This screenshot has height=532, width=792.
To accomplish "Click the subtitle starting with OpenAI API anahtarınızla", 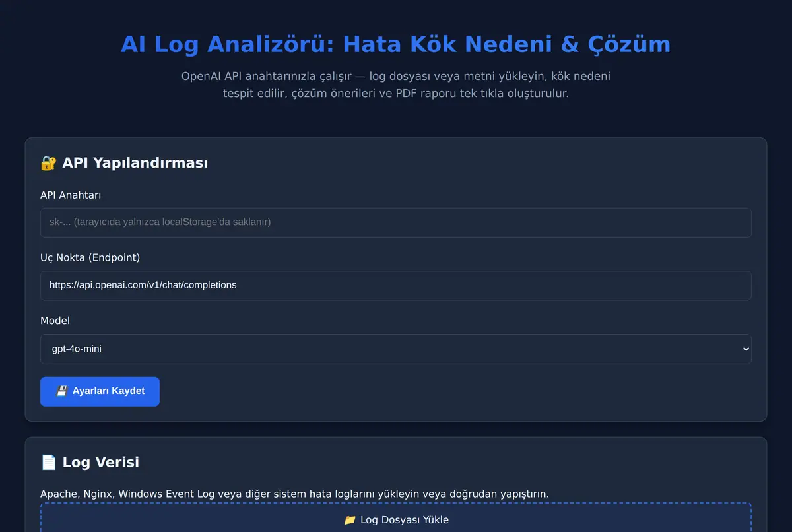I will 395,84.
